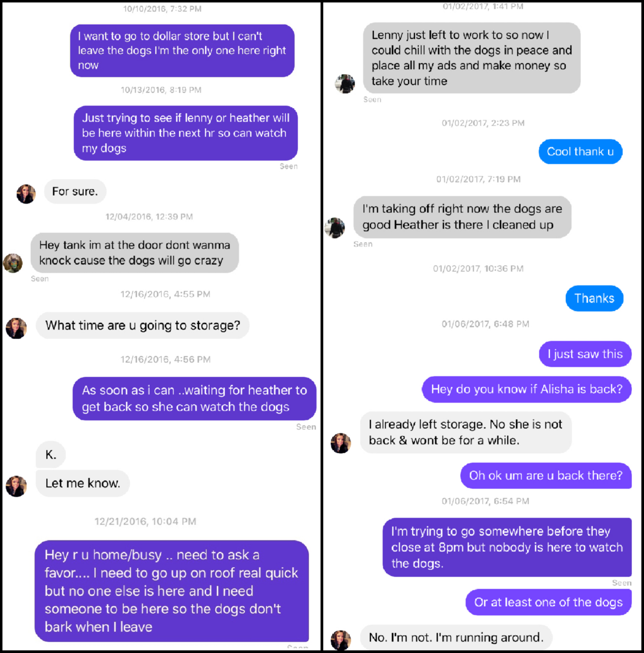This screenshot has width=644, height=653.
Task: Click the "As soon as i can" message bubble
Action: point(194,399)
